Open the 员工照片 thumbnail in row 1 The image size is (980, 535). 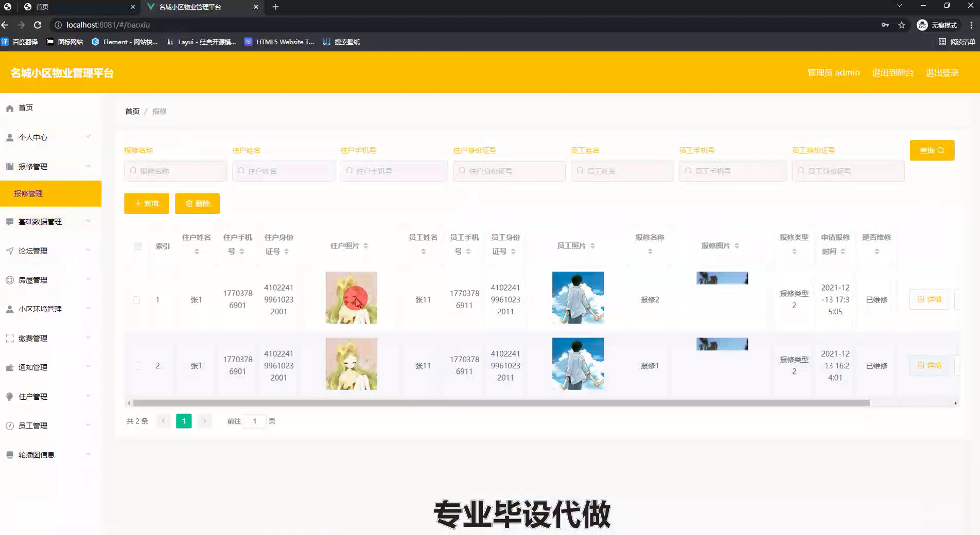point(577,297)
